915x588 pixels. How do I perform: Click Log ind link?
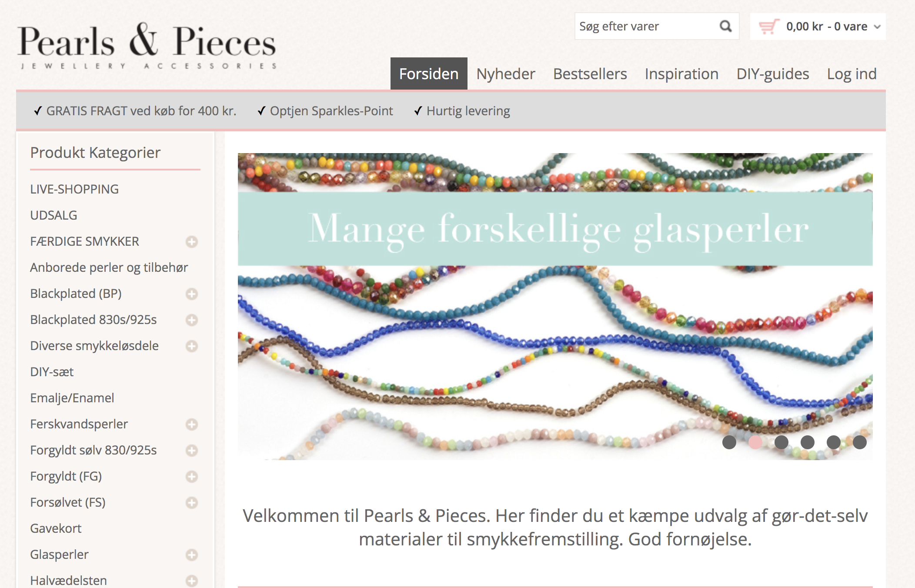click(x=852, y=74)
